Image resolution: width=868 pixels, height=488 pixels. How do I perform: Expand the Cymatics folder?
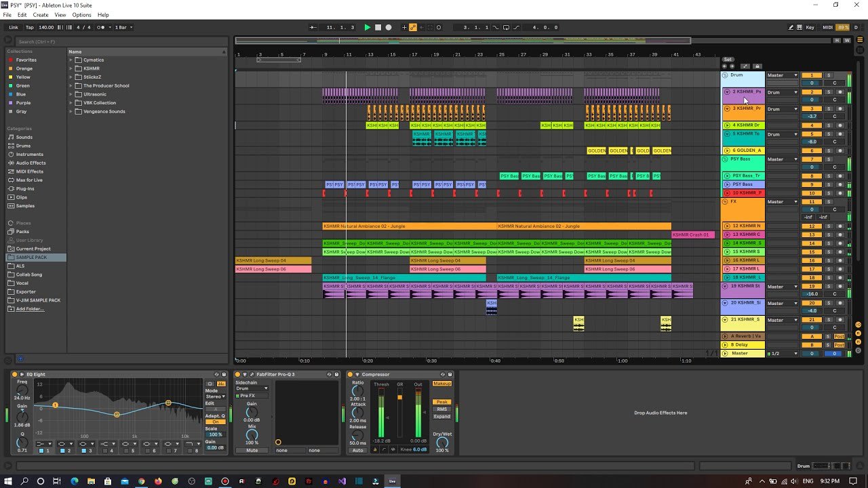tap(71, 60)
